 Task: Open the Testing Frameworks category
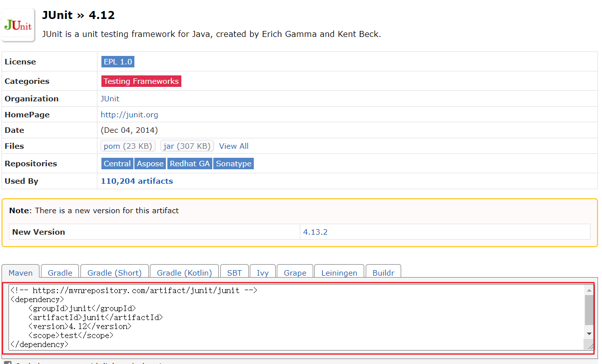141,81
